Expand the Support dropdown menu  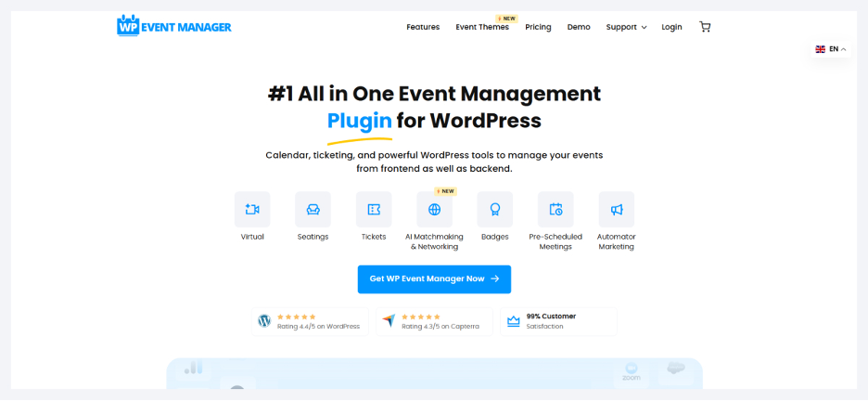click(x=627, y=27)
